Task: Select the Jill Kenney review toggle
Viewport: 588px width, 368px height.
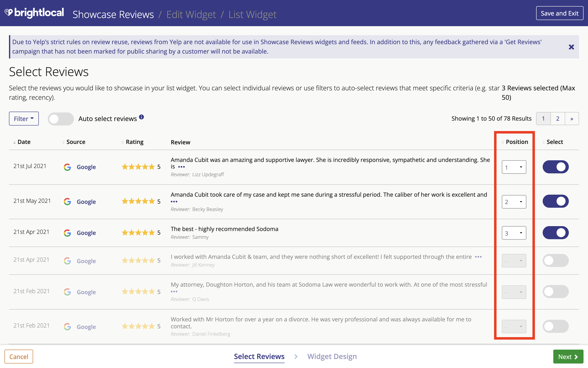Action: (556, 261)
